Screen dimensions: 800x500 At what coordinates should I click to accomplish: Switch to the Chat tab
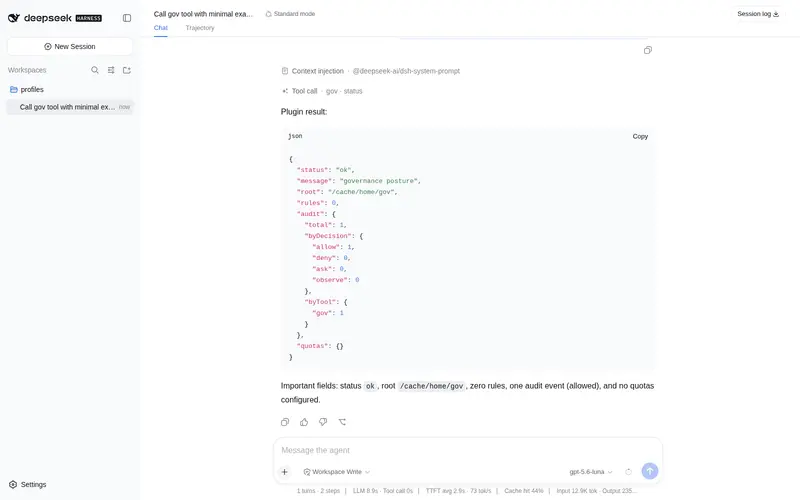point(161,28)
